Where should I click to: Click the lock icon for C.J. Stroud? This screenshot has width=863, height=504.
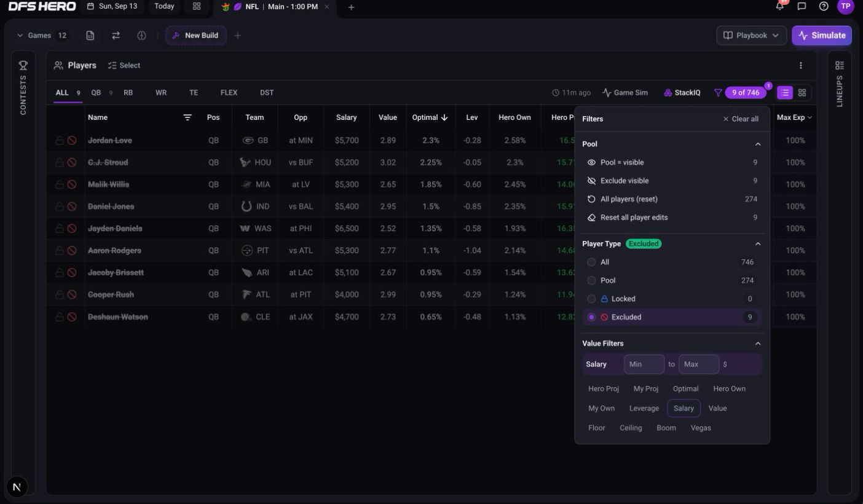(x=60, y=163)
